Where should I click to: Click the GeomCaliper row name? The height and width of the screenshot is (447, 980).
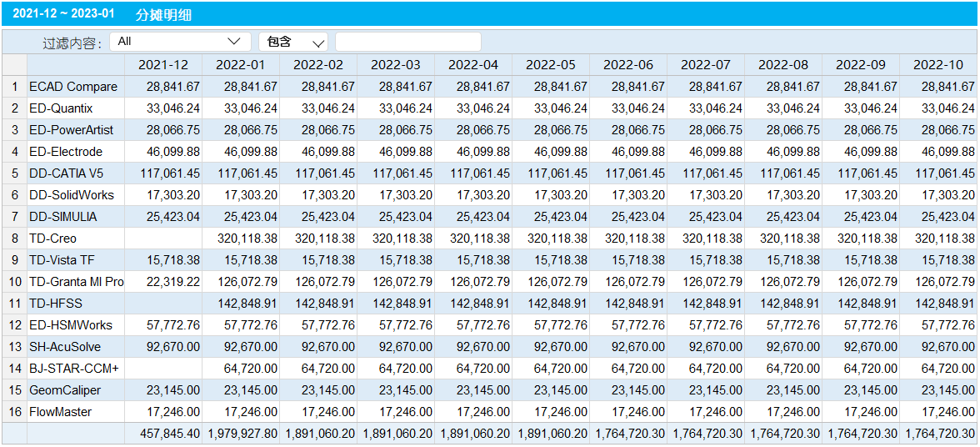65,390
